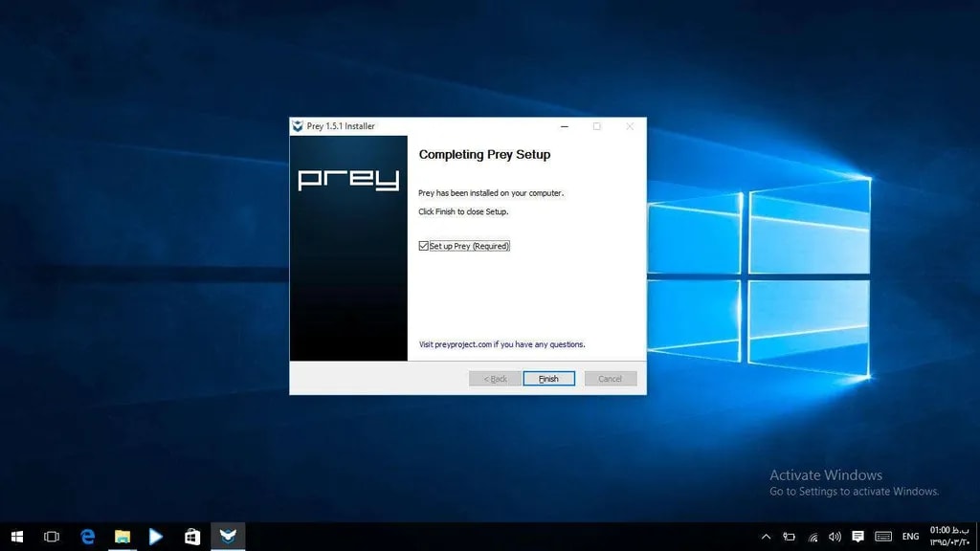The height and width of the screenshot is (551, 980).
Task: Open Task View from the taskbar
Action: pyautogui.click(x=52, y=537)
